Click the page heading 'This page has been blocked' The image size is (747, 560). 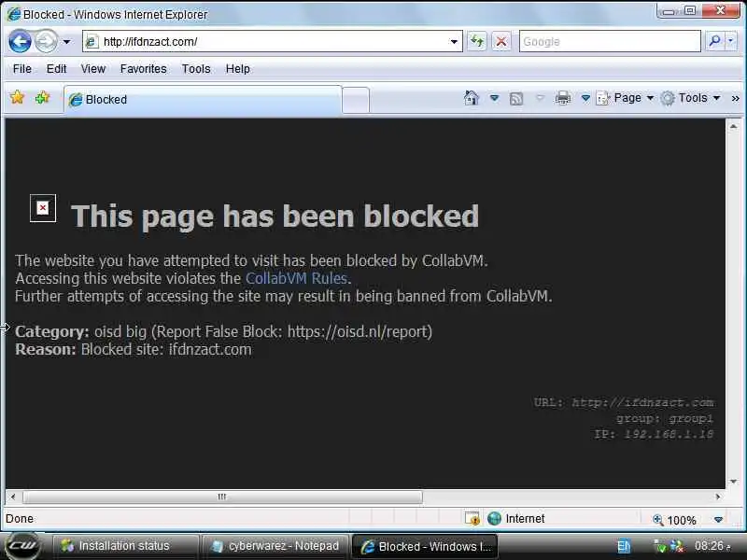(275, 216)
